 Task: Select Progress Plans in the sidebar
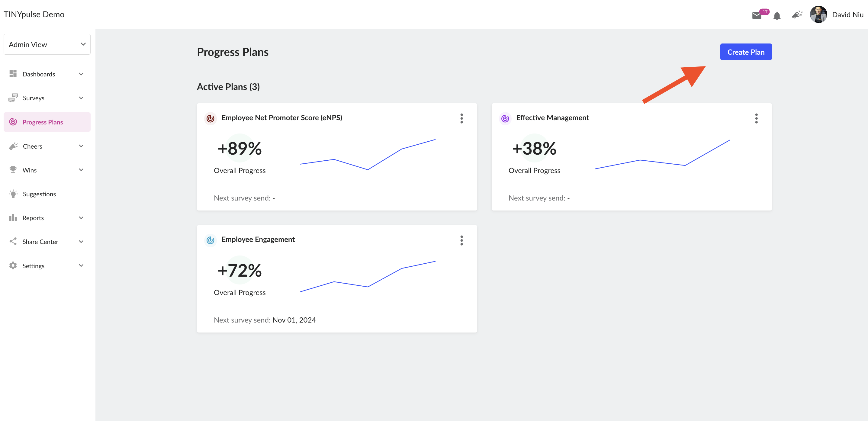pyautogui.click(x=47, y=122)
